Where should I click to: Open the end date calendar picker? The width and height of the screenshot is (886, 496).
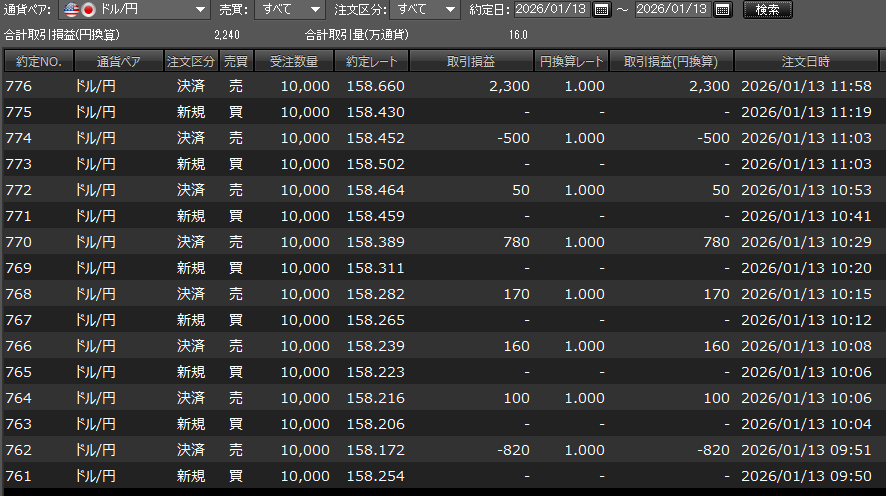[x=722, y=10]
